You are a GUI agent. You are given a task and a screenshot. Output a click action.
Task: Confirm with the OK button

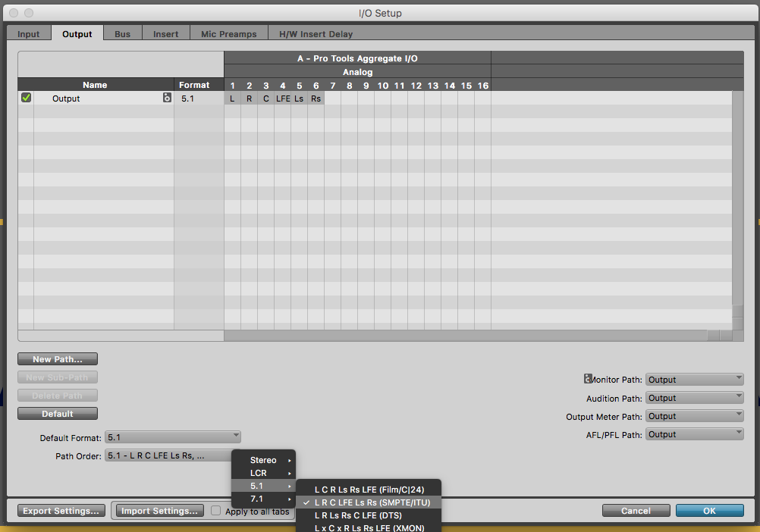point(709,511)
